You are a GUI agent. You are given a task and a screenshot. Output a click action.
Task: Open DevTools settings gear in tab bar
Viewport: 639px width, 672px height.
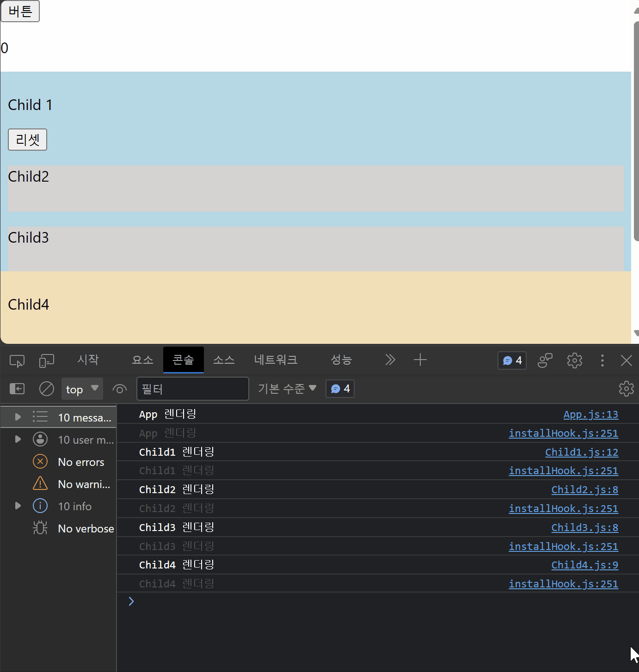click(575, 360)
